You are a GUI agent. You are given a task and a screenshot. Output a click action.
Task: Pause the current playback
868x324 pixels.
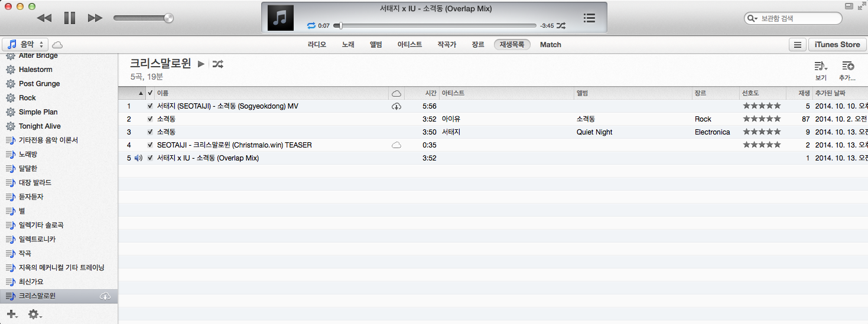70,18
